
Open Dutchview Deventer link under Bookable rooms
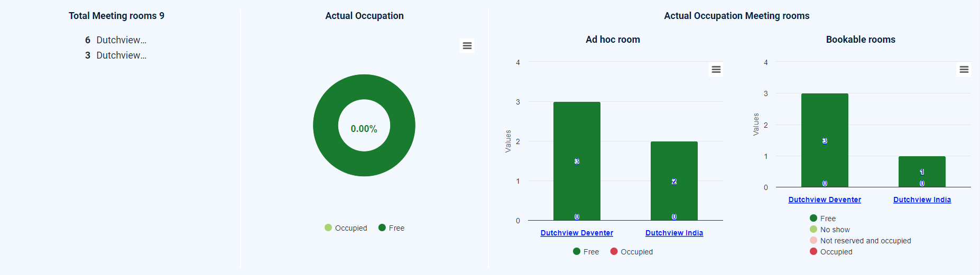tap(825, 200)
